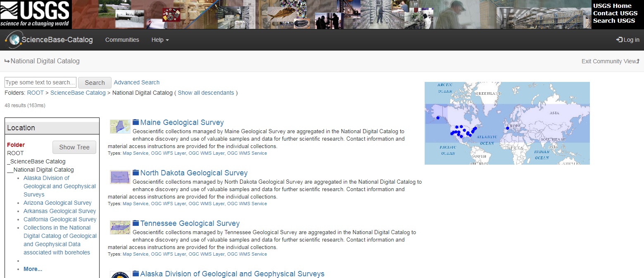Open the Tennessee map thumbnail
Screen dimensions: 644x278
(120, 228)
